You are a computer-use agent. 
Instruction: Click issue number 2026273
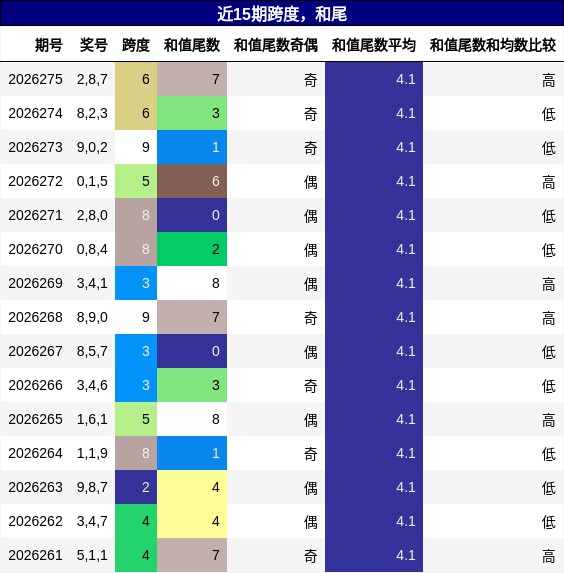click(x=35, y=147)
